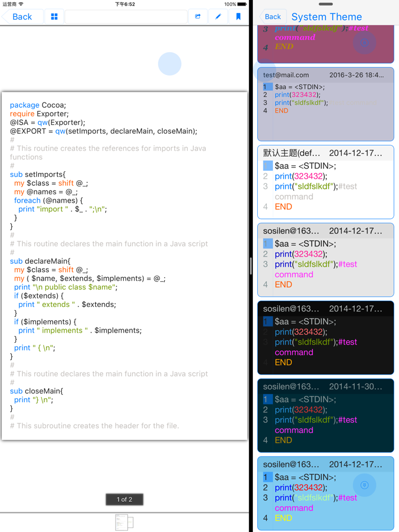Tap Back in the code viewer
This screenshot has height=532, width=399.
[x=22, y=17]
